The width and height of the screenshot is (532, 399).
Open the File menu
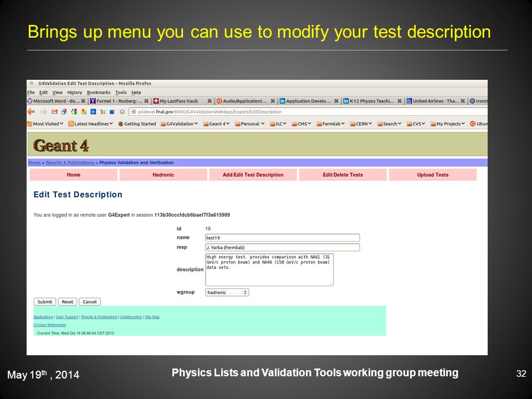(31, 93)
